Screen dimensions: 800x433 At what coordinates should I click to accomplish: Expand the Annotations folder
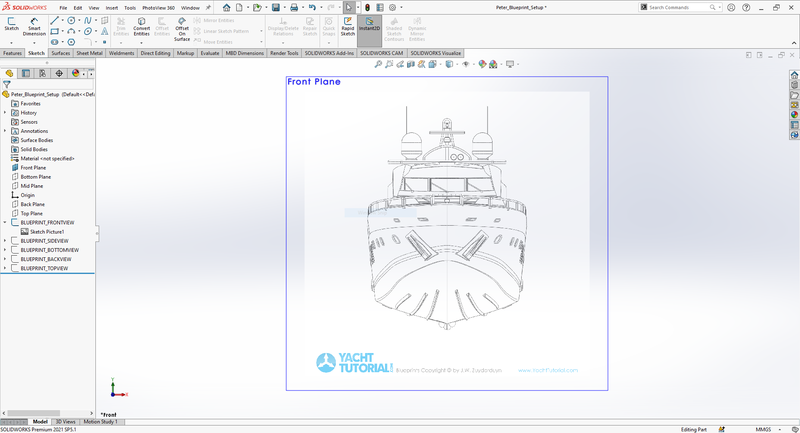(x=5, y=131)
